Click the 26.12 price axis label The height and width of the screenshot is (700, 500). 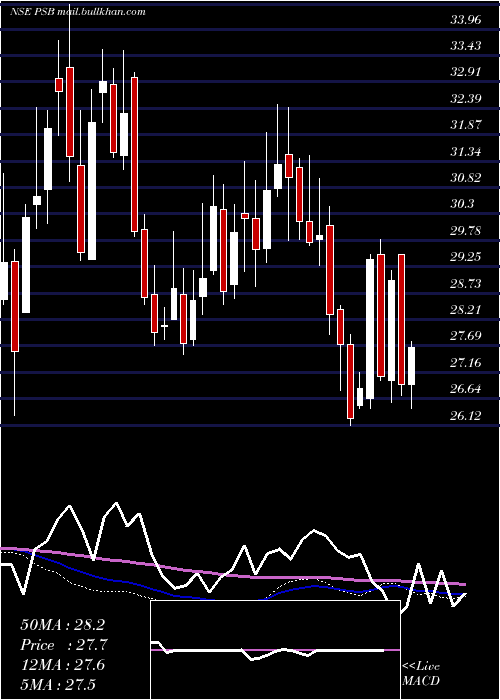[466, 416]
